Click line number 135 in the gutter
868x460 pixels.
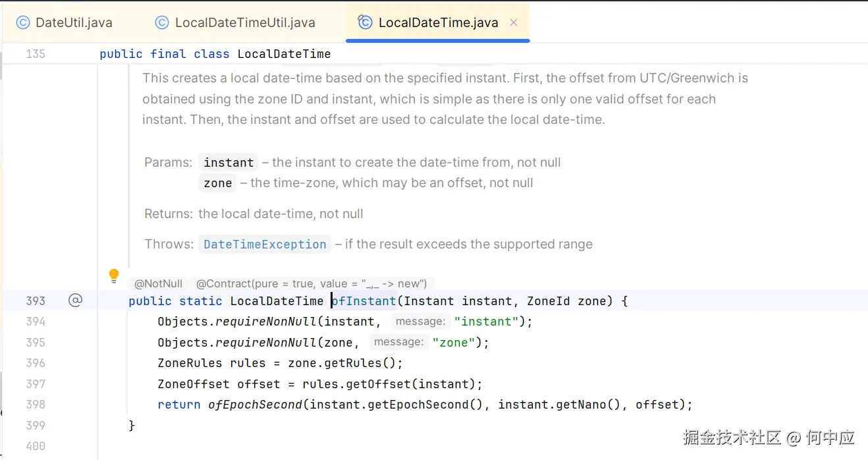click(x=36, y=54)
